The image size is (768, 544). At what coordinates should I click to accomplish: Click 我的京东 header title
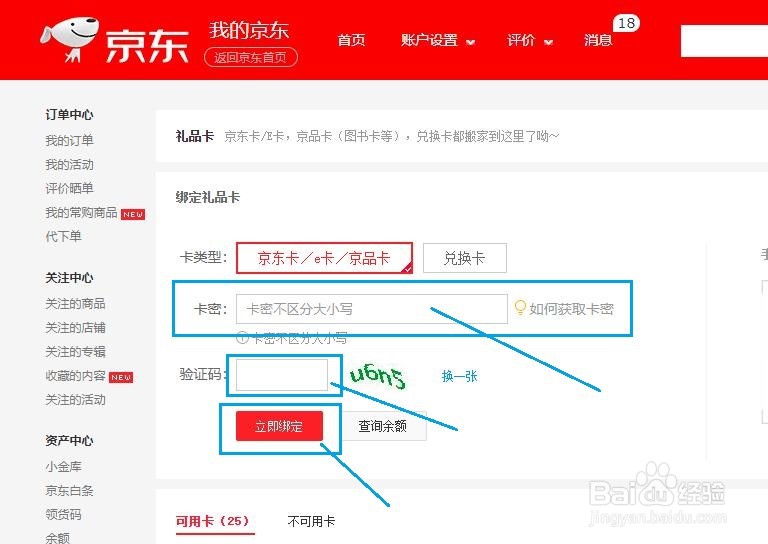pos(249,30)
